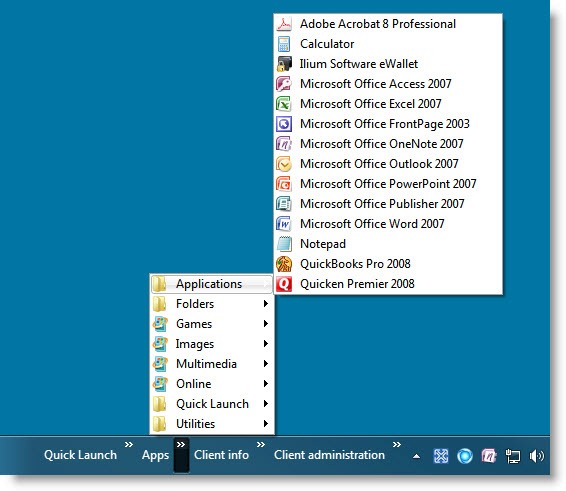This screenshot has width=566, height=491.
Task: Click the OneNote 2007 icon in the menu
Action: 284,144
